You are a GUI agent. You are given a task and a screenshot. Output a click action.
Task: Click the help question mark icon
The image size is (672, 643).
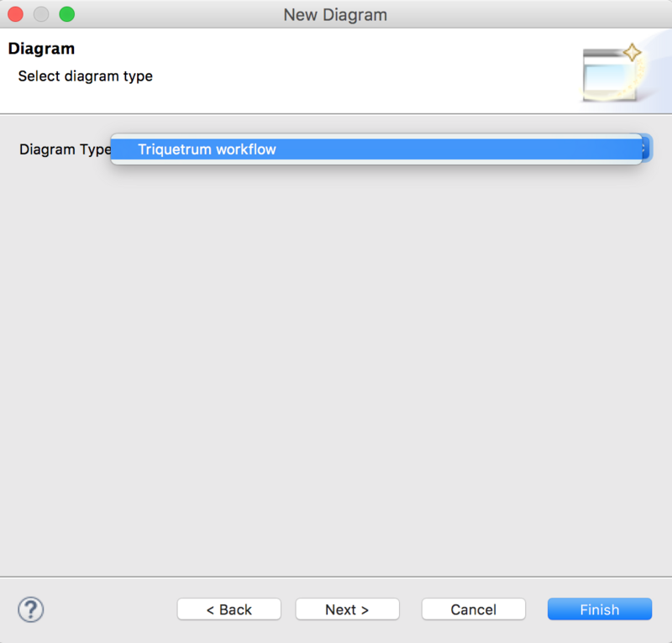[31, 609]
